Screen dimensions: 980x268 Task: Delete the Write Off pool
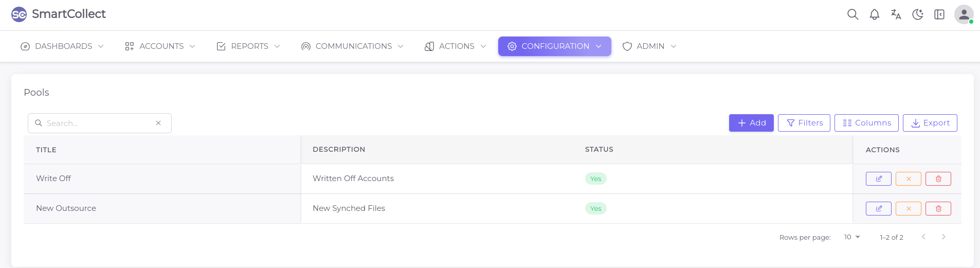938,178
